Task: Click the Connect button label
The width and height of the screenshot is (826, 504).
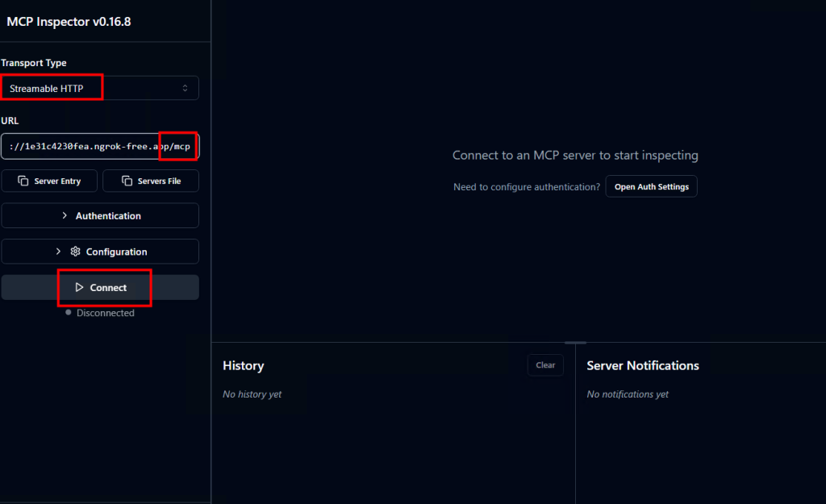Action: click(108, 288)
